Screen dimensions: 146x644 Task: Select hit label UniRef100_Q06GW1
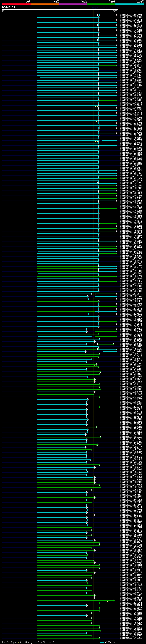(x=131, y=291)
